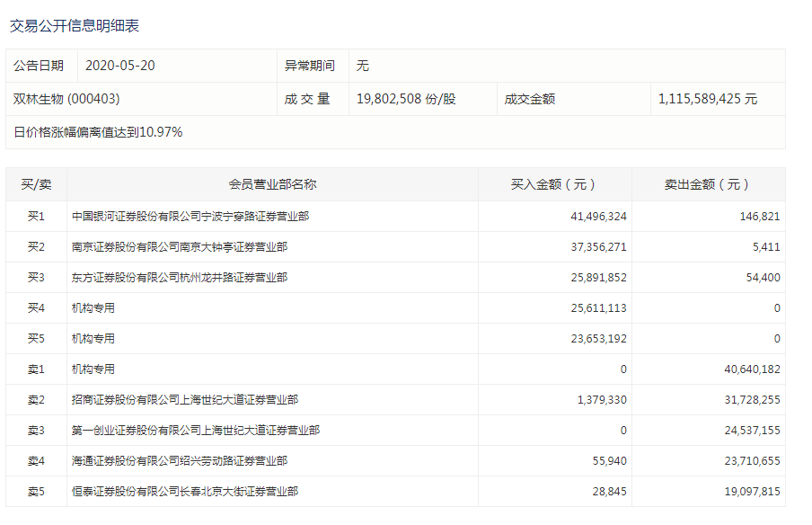
Task: Click sell amount 31,728,255
Action: 752,399
